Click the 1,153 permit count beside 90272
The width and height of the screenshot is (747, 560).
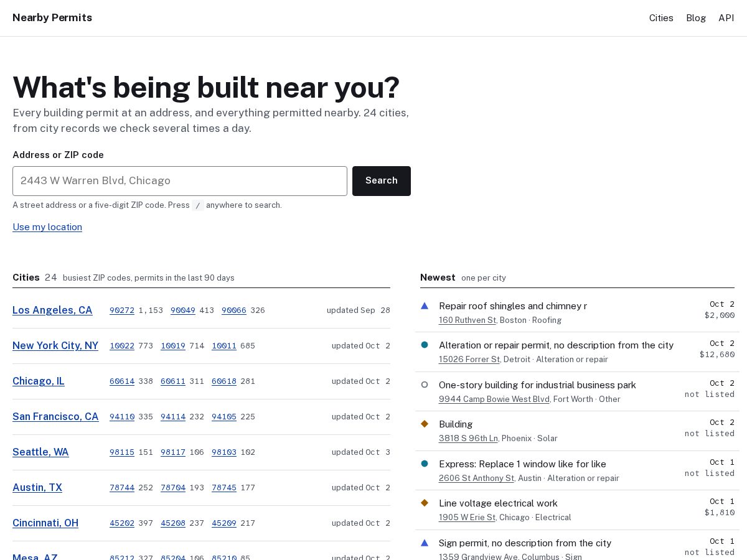151,310
